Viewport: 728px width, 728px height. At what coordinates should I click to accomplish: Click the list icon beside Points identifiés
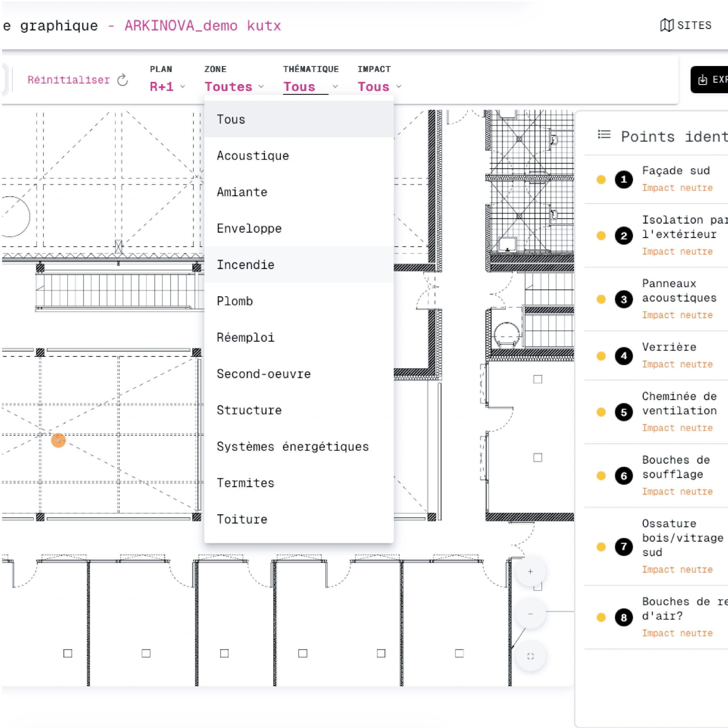pyautogui.click(x=604, y=135)
